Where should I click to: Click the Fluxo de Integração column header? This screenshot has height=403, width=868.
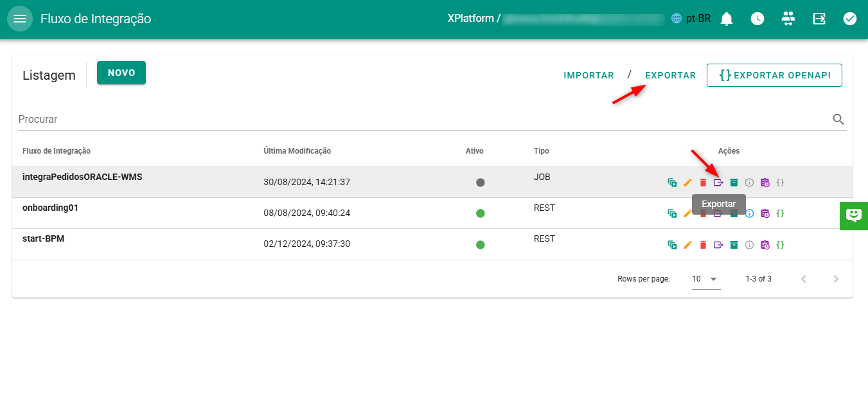point(57,151)
